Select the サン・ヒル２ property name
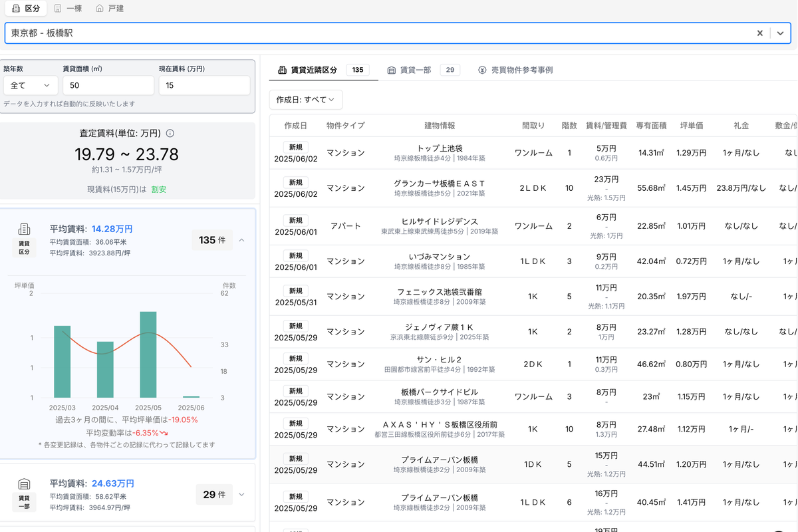The height and width of the screenshot is (532, 798). [x=440, y=359]
